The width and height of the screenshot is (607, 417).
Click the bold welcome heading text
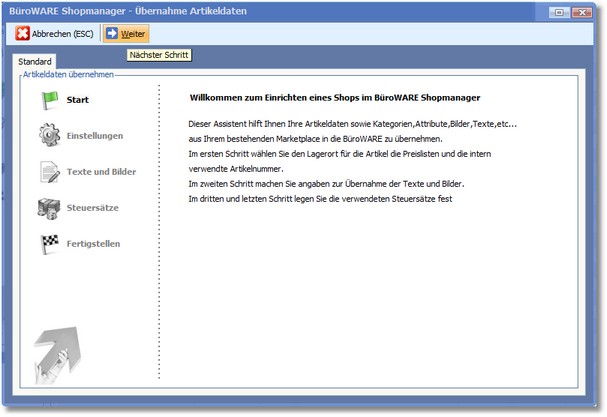point(335,98)
